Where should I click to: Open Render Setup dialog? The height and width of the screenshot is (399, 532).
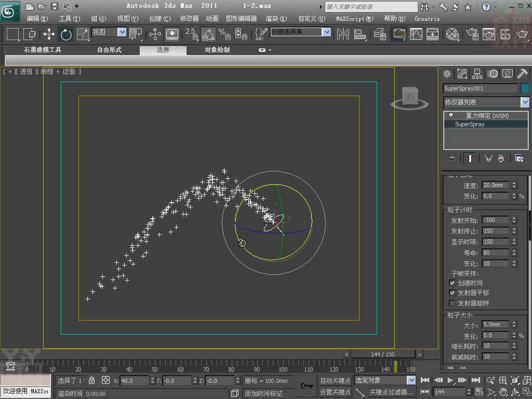click(x=472, y=34)
